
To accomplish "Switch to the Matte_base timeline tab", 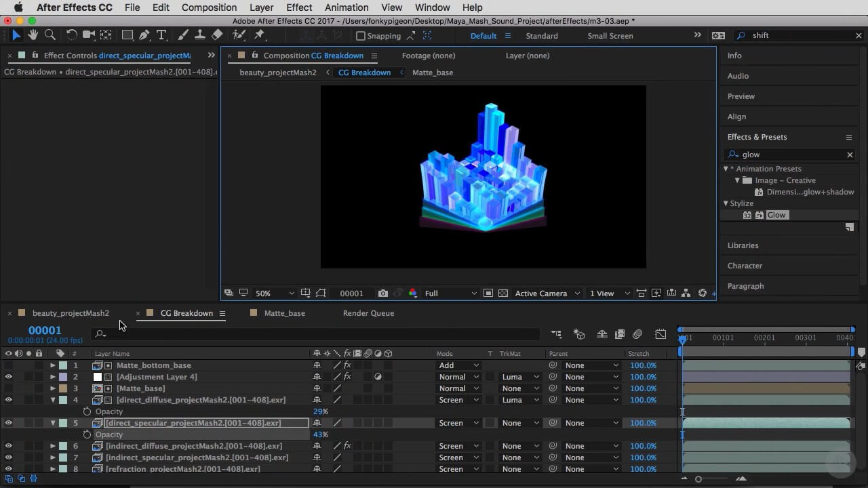I will pos(284,313).
